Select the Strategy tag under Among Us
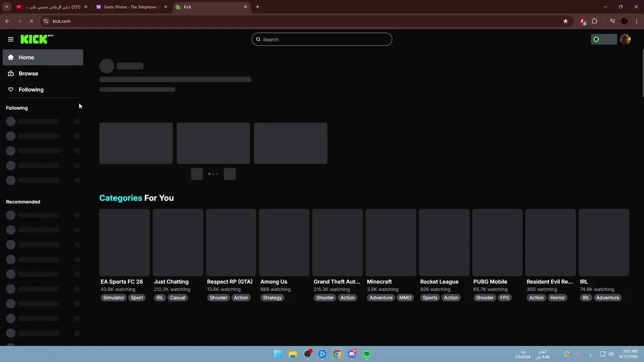The width and height of the screenshot is (644, 362). pyautogui.click(x=272, y=298)
